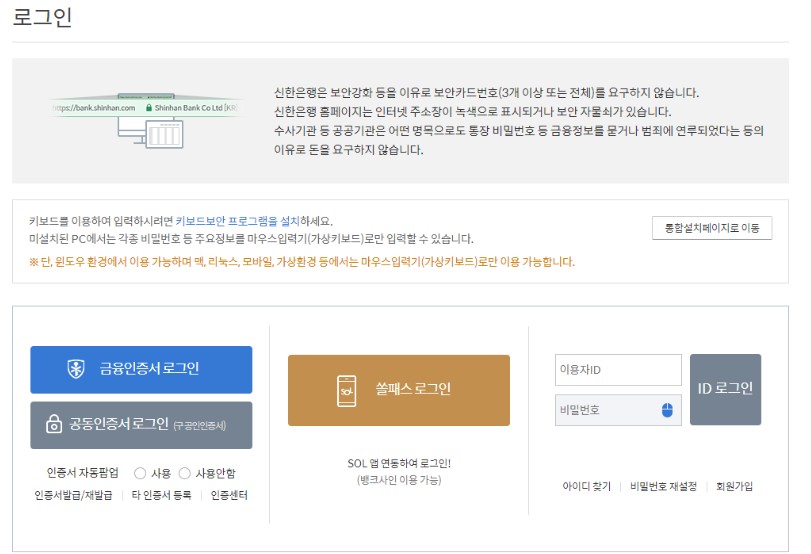Viewport: 811px width, 554px height.
Task: Open 인증서발급/재발급 link
Action: (x=73, y=495)
